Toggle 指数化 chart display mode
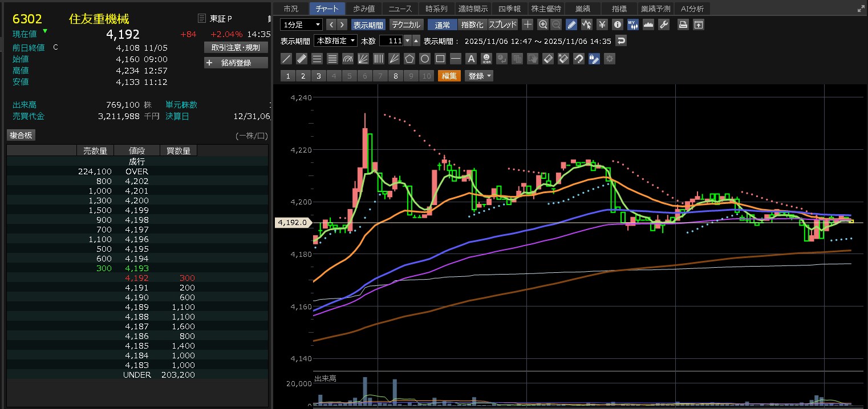 pyautogui.click(x=472, y=24)
